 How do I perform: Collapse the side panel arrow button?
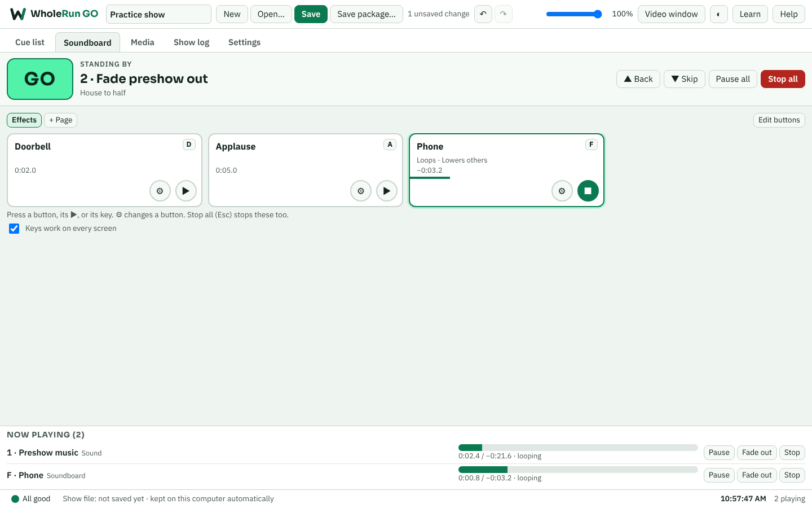[718, 14]
